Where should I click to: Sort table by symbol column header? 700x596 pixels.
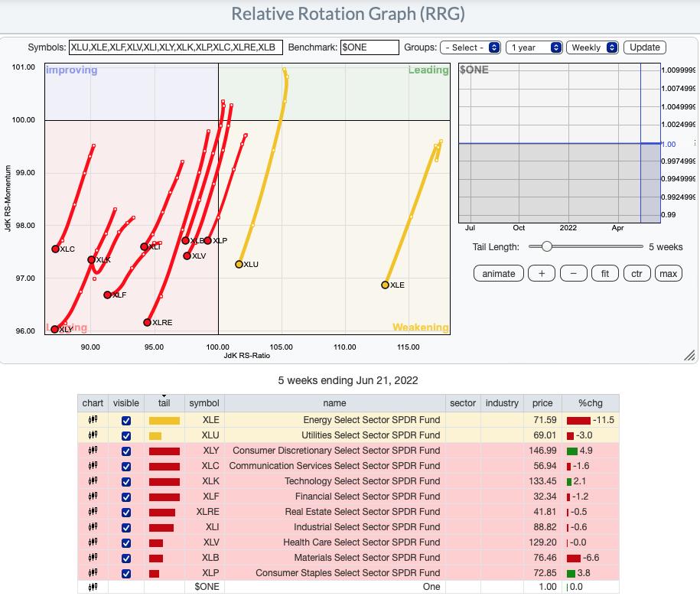coord(204,403)
